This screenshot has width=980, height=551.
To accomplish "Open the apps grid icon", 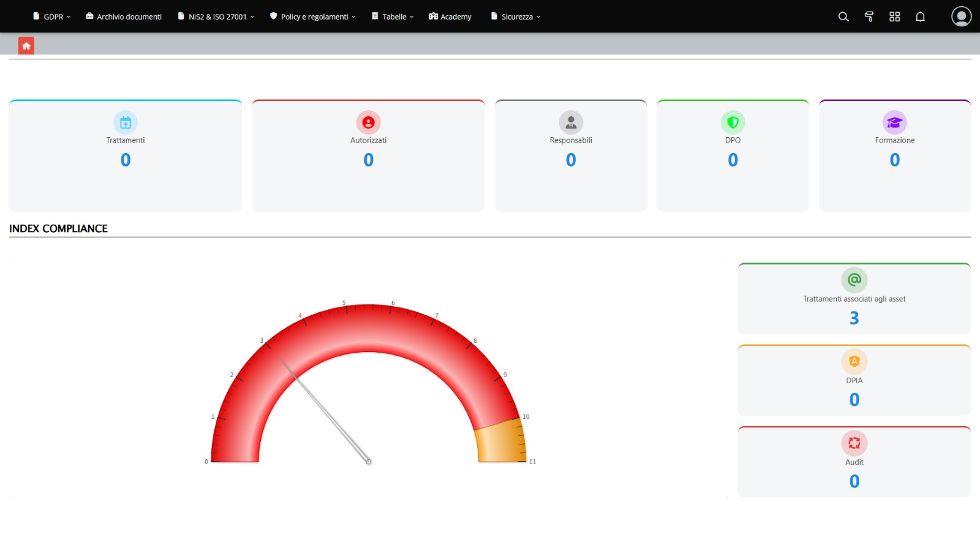I will click(x=894, y=17).
